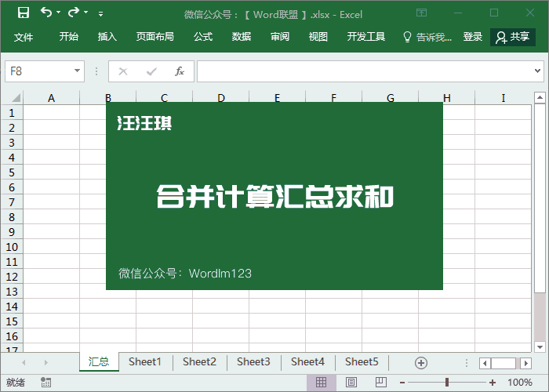Screen dimensions: 549x392
Task: Click the 共享 share button
Action: pyautogui.click(x=513, y=37)
